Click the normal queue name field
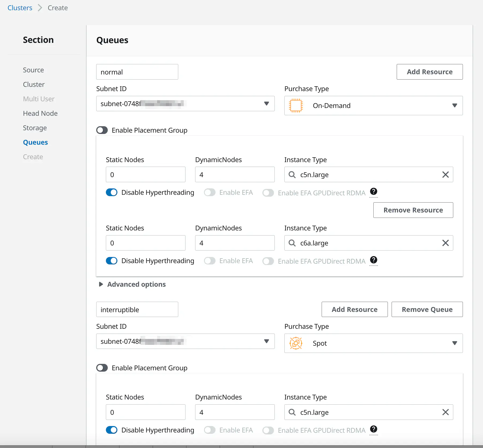Screen dimensions: 483x448 pos(137,72)
